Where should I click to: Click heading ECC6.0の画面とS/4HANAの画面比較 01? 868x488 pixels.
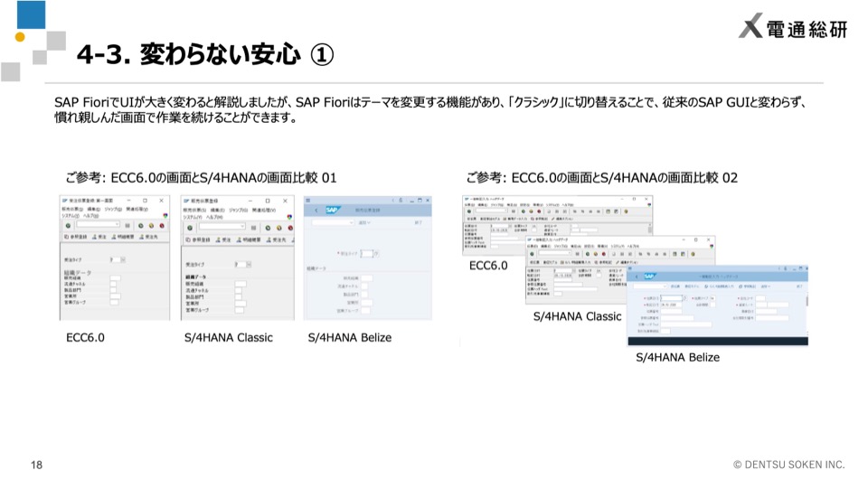pyautogui.click(x=223, y=178)
